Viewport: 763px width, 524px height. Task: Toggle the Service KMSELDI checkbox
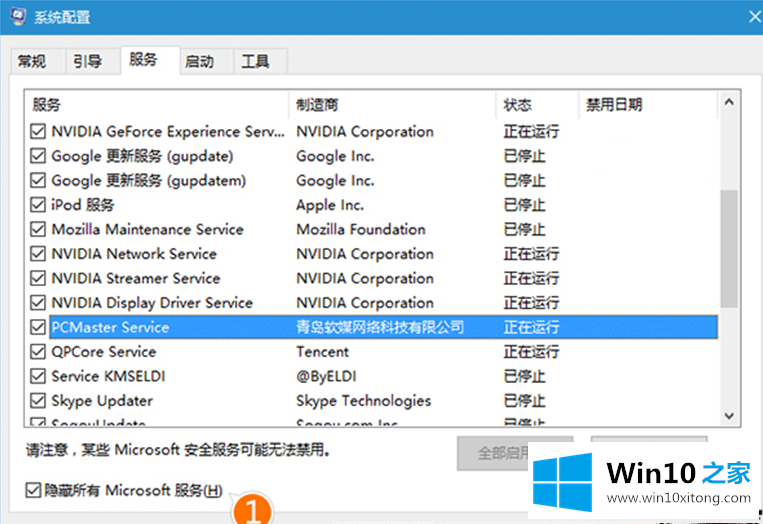coord(38,376)
